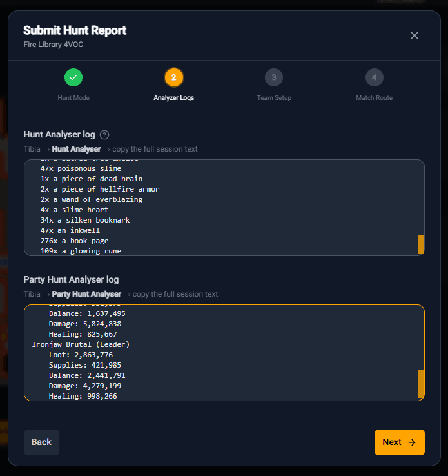Viewport: 448px width, 476px height.
Task: Click the step 4 circle indicator
Action: click(x=374, y=77)
